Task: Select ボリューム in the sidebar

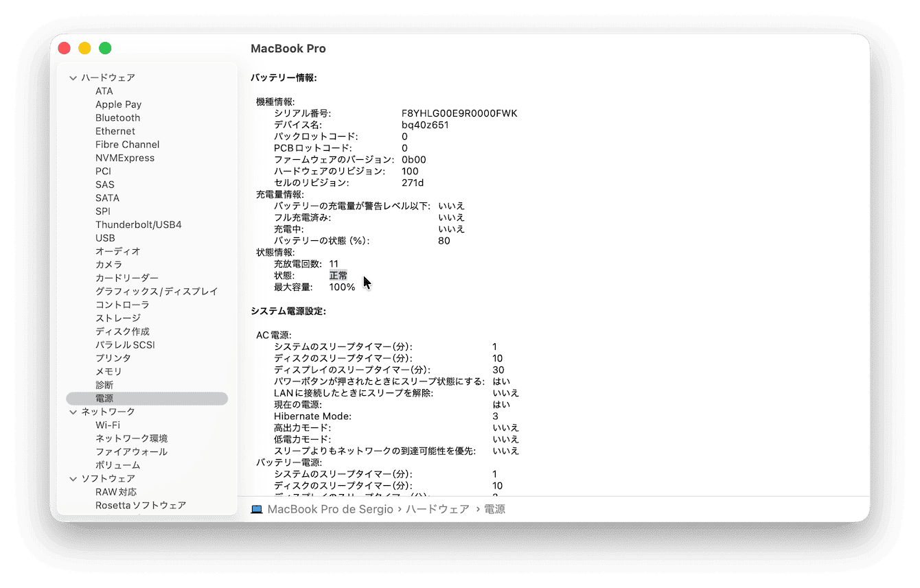Action: [x=117, y=465]
